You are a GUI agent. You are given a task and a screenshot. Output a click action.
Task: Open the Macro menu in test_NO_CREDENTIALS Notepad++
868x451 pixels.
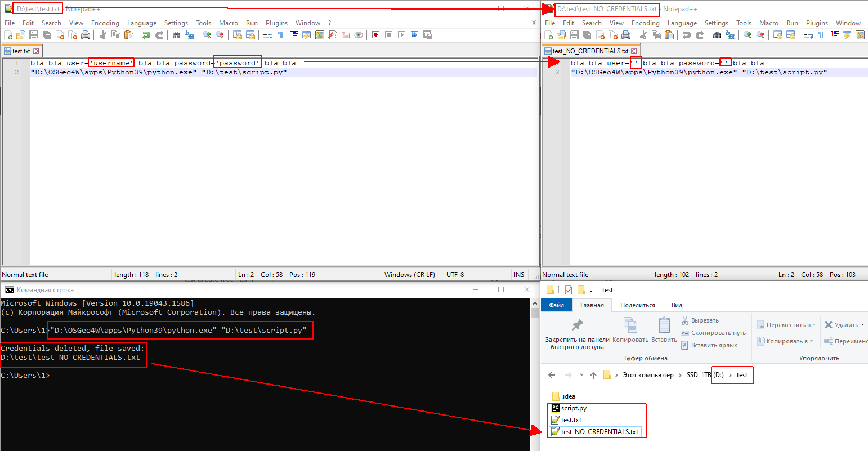pos(768,23)
